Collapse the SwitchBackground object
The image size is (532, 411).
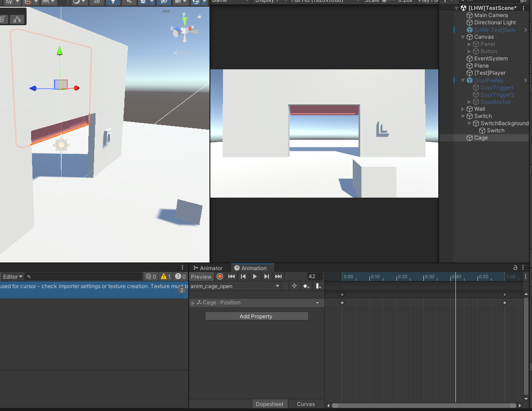tap(469, 123)
